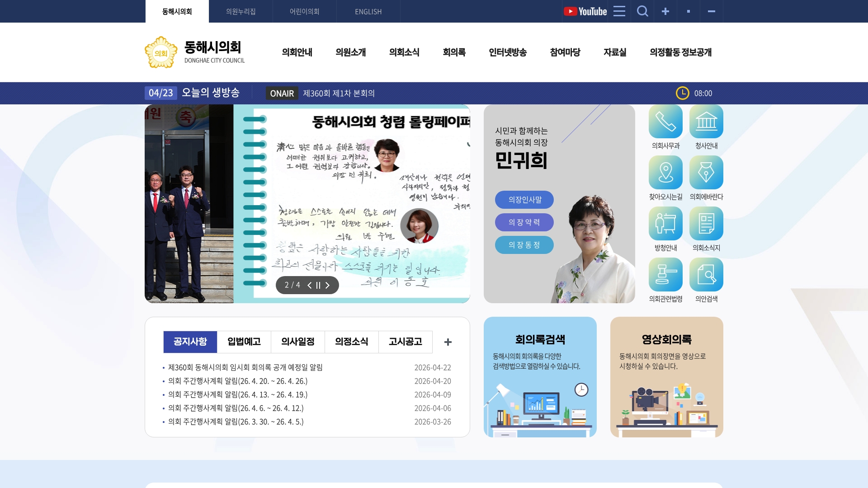Open the 회의록검색 card
The width and height of the screenshot is (868, 488).
[x=540, y=377]
